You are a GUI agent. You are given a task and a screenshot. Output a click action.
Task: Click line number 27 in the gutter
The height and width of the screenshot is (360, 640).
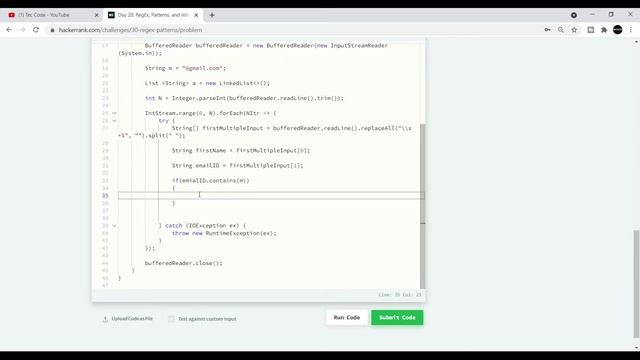(x=105, y=128)
